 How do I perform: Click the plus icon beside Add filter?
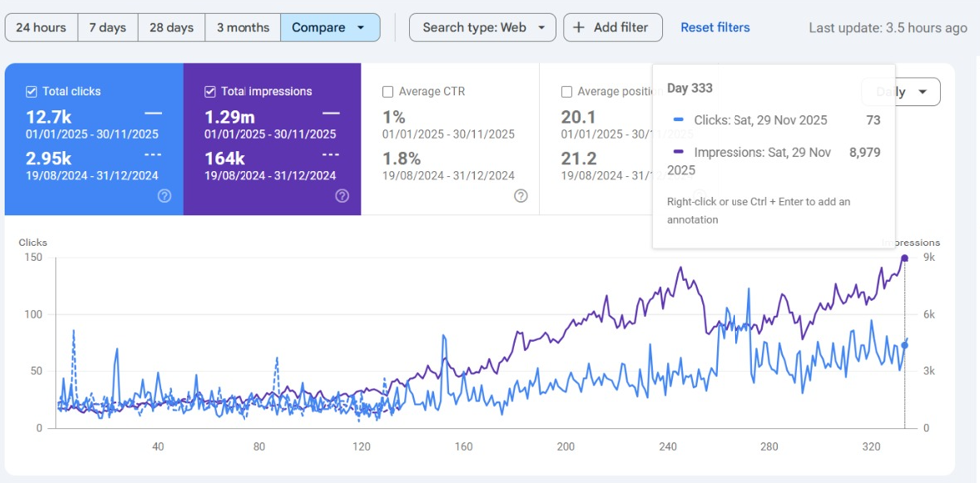point(578,28)
